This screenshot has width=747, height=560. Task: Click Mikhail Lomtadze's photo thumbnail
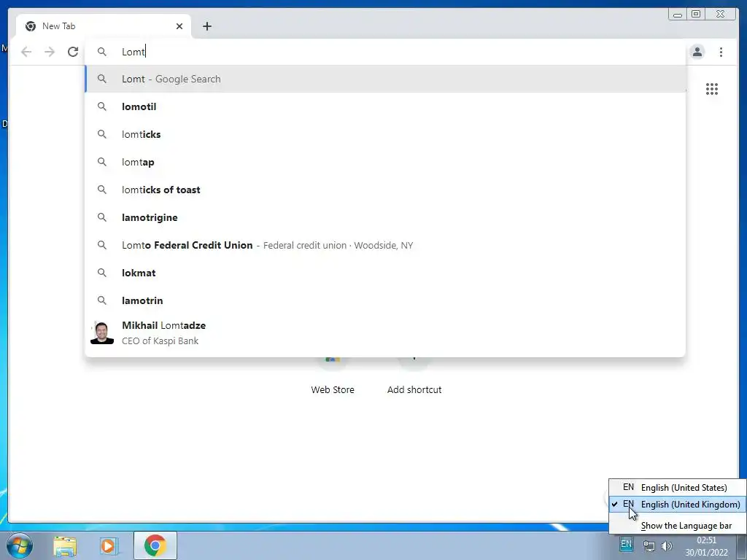[x=102, y=332]
